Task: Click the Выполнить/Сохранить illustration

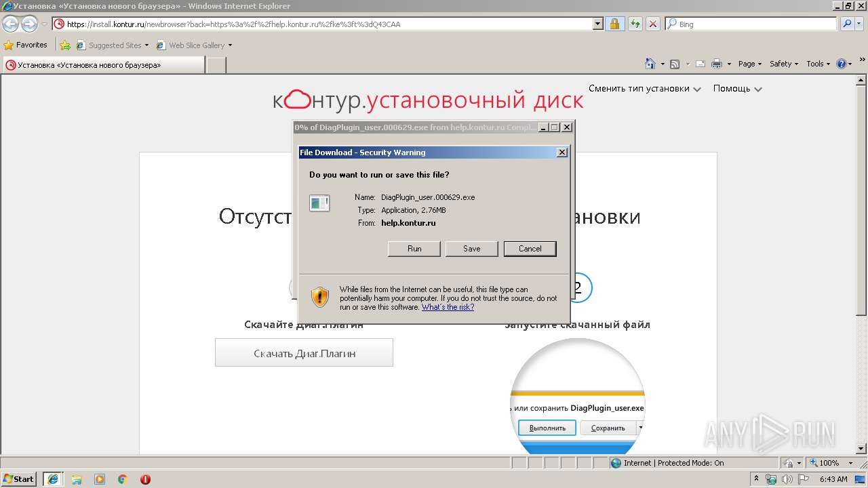Action: pyautogui.click(x=576, y=396)
